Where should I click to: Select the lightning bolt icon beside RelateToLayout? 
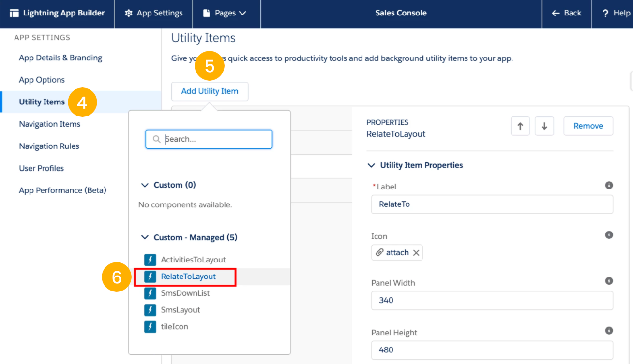click(151, 276)
